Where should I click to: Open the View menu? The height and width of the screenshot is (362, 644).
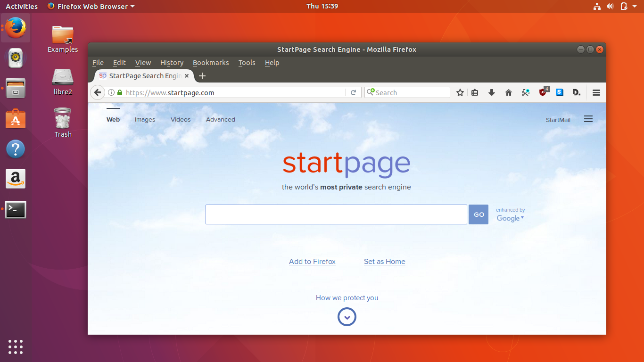[143, 63]
